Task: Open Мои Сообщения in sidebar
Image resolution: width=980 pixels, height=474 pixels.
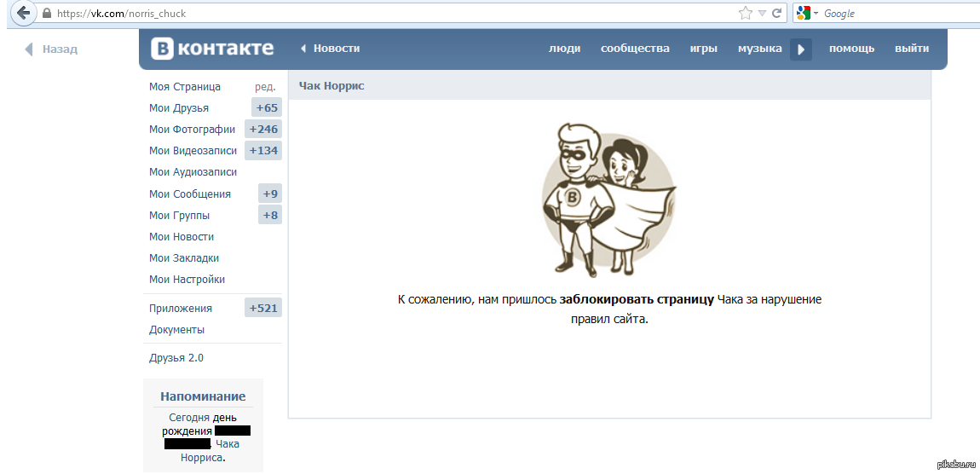Action: pyautogui.click(x=190, y=194)
